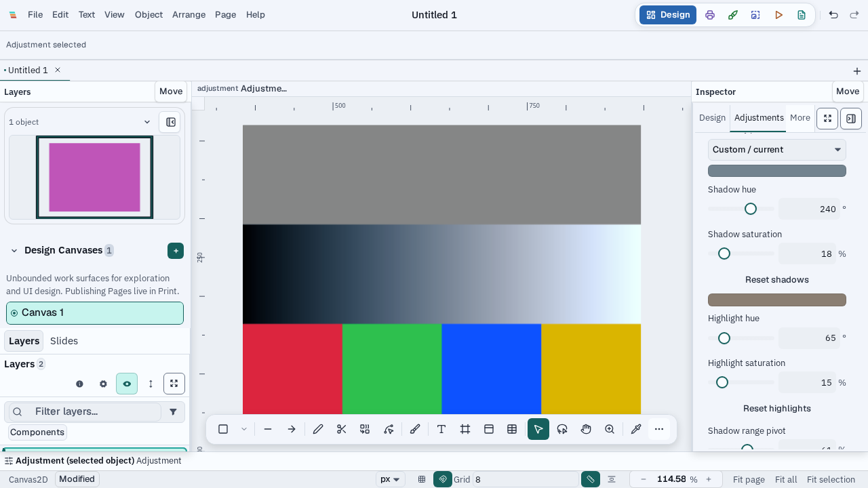Open the Custom / current preset dropdown
The height and width of the screenshot is (488, 868).
coord(777,150)
